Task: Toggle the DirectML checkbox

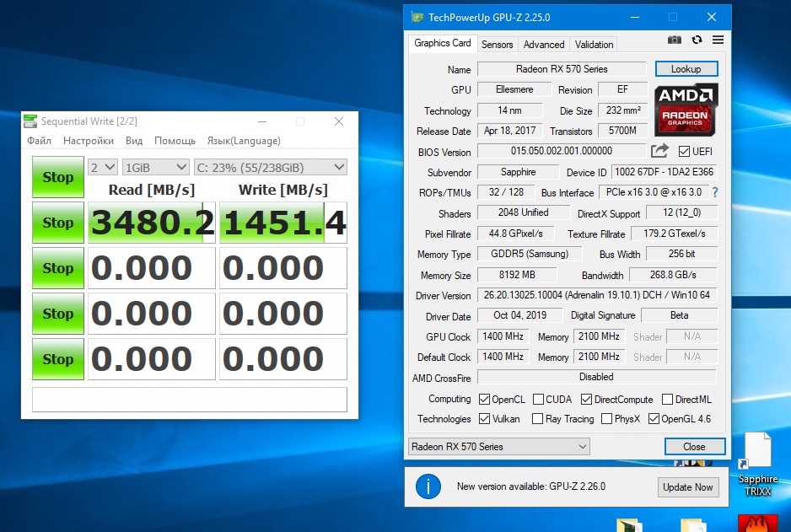Action: tap(667, 400)
